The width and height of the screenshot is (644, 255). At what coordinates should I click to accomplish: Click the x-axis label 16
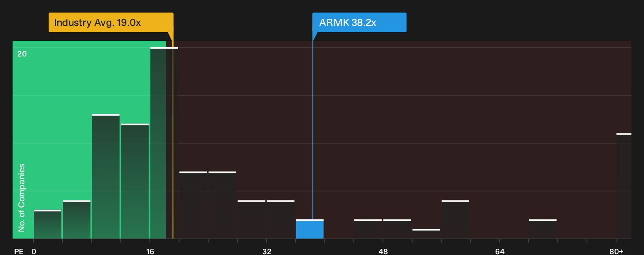point(150,251)
